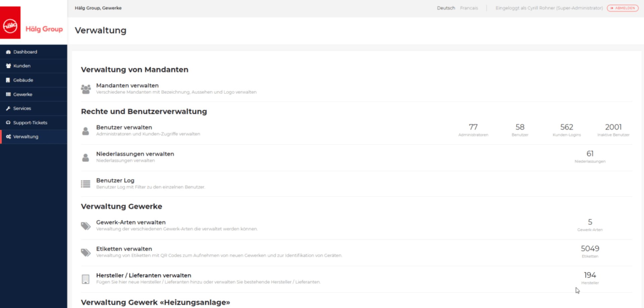This screenshot has height=308, width=644.
Task: Click the Hälg Group red logo
Action: pyautogui.click(x=10, y=23)
